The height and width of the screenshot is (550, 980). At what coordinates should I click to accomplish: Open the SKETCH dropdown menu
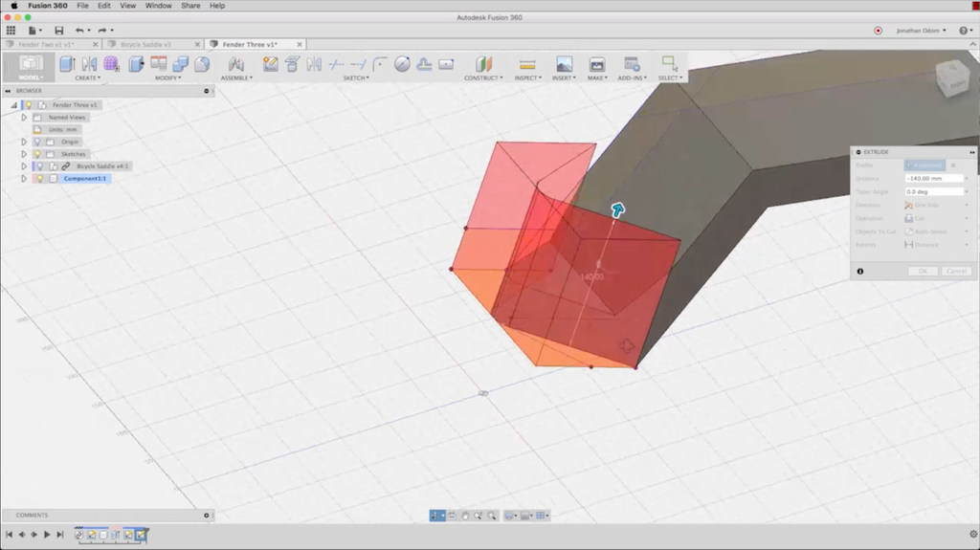tap(356, 78)
